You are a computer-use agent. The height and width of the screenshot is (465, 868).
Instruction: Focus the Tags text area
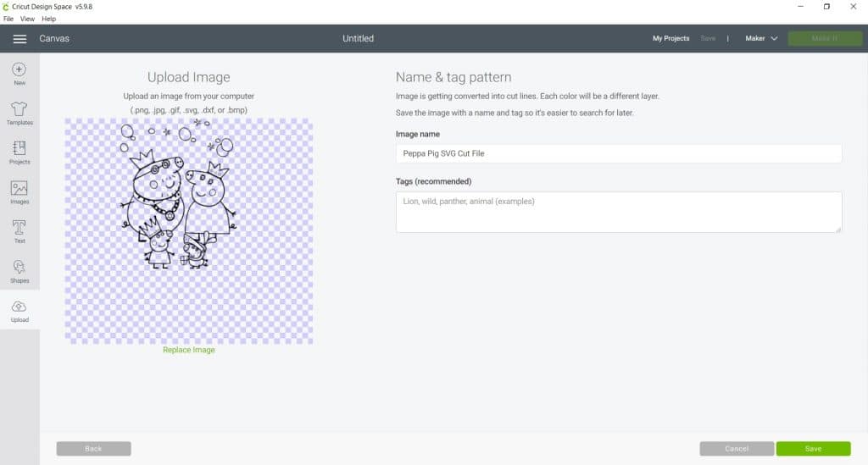619,213
